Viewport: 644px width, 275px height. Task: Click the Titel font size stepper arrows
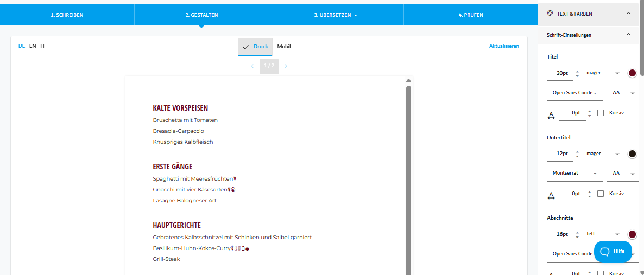(x=577, y=73)
